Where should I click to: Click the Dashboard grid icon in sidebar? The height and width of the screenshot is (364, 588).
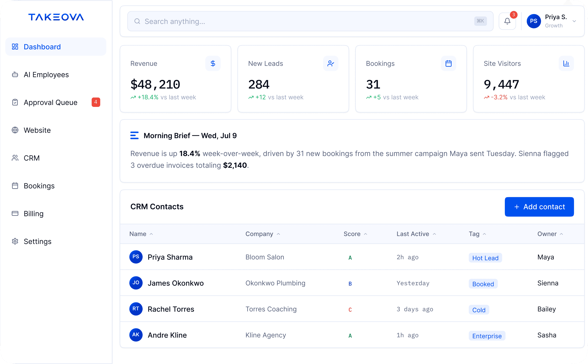tap(15, 47)
